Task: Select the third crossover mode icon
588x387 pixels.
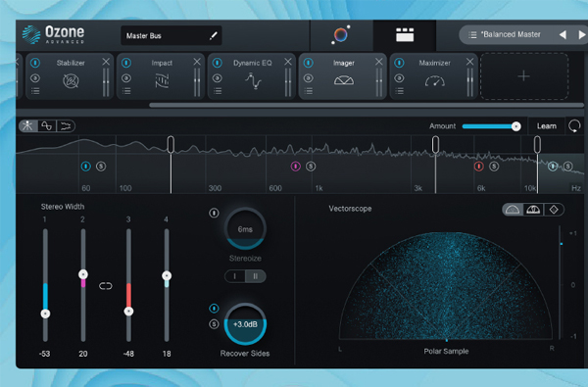Action: click(66, 126)
